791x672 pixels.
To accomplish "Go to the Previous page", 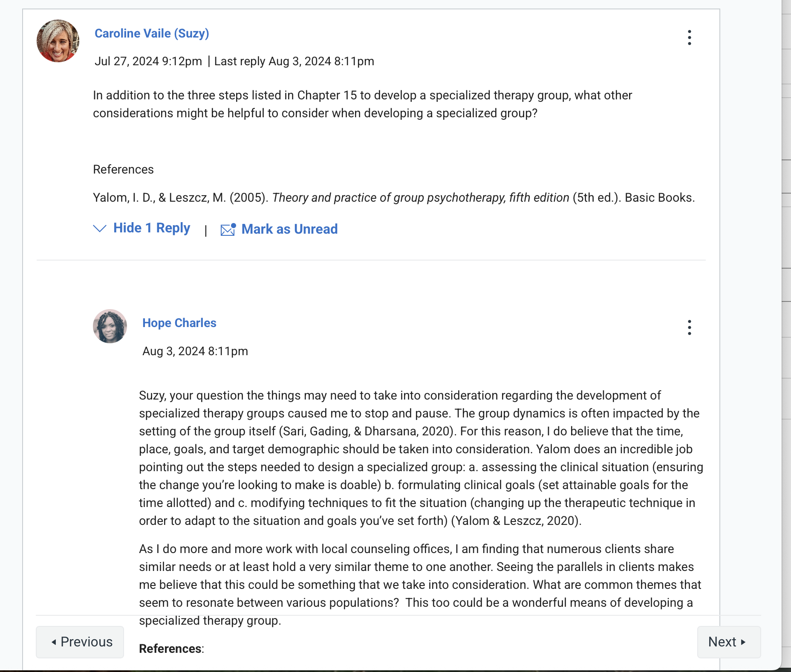I will point(80,642).
